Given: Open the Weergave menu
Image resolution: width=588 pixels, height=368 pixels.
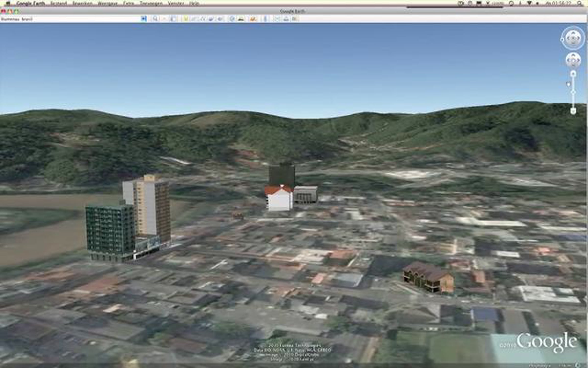Looking at the screenshot, I should coord(108,3).
